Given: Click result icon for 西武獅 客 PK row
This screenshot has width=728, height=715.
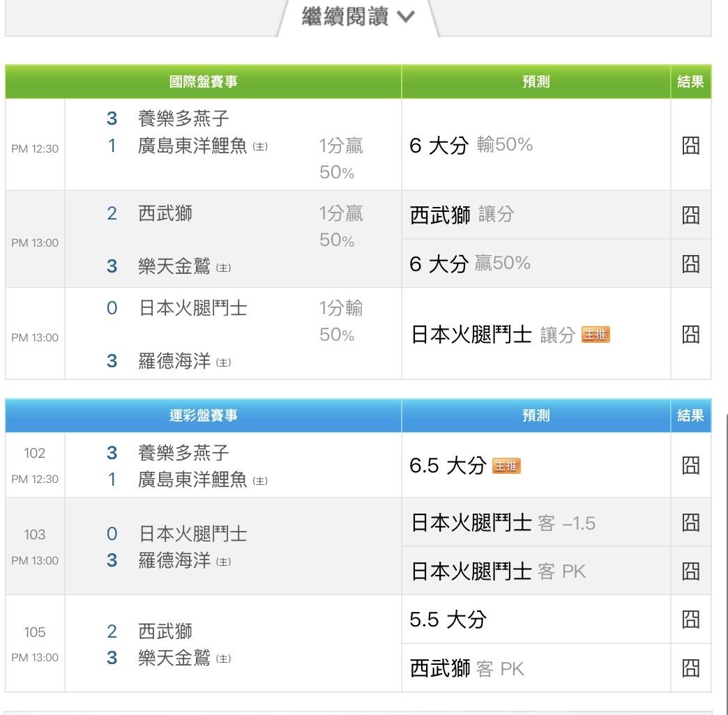Looking at the screenshot, I should [x=690, y=668].
